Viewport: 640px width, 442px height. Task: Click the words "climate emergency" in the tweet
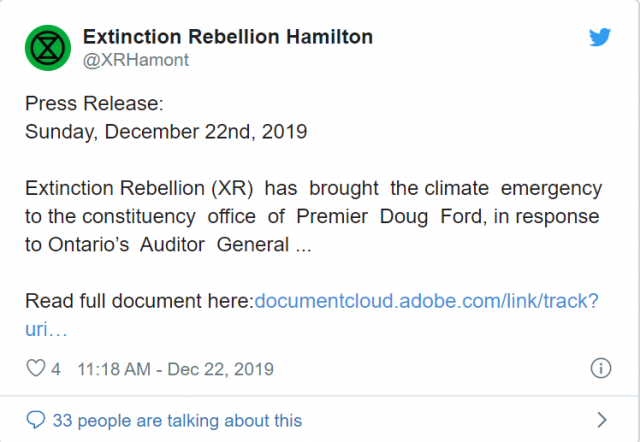point(513,189)
